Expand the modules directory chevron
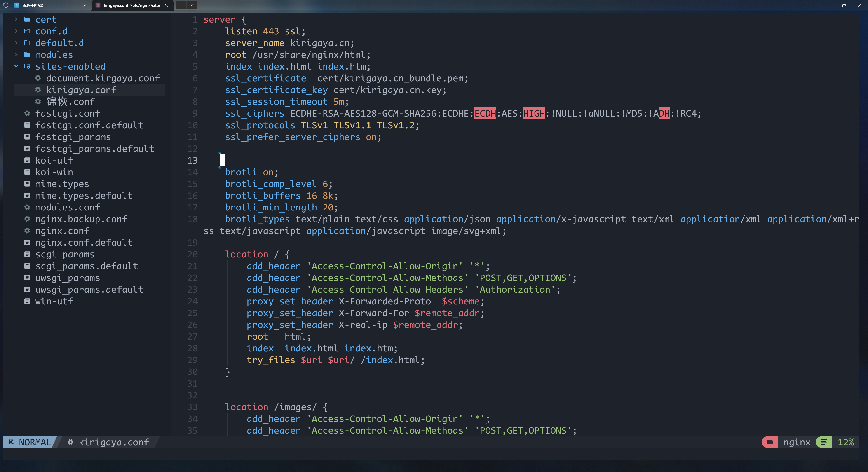 click(16, 55)
